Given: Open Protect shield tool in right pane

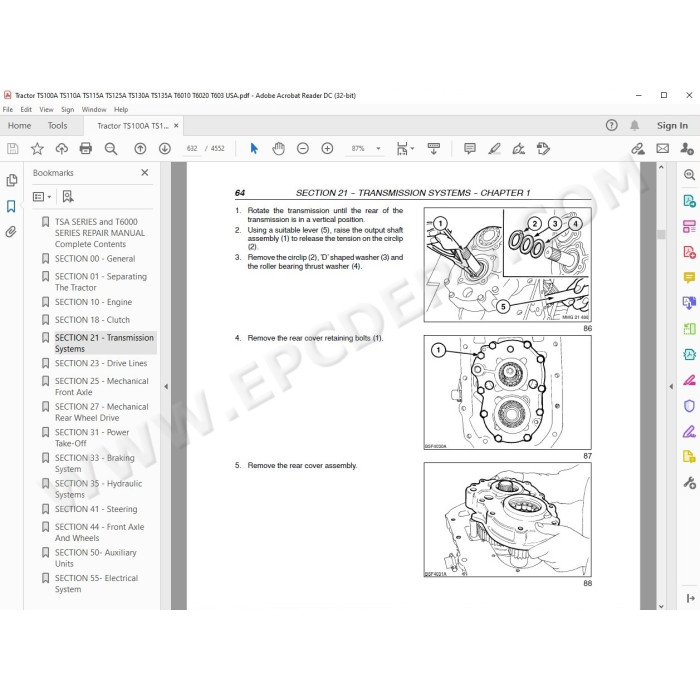Looking at the screenshot, I should pos(689,406).
